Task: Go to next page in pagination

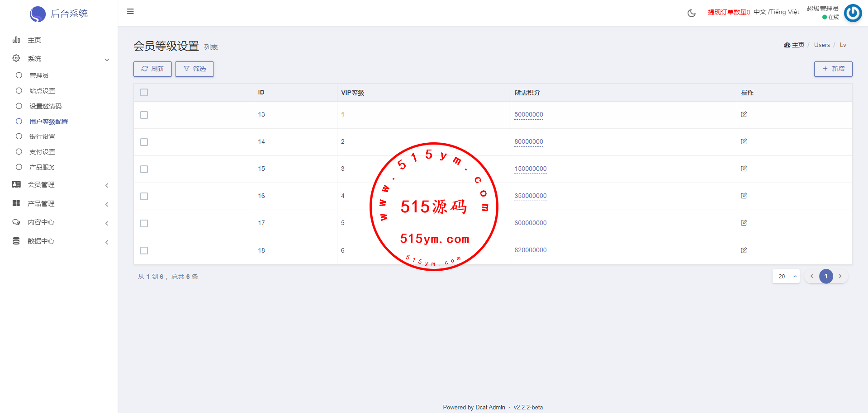Action: point(840,276)
